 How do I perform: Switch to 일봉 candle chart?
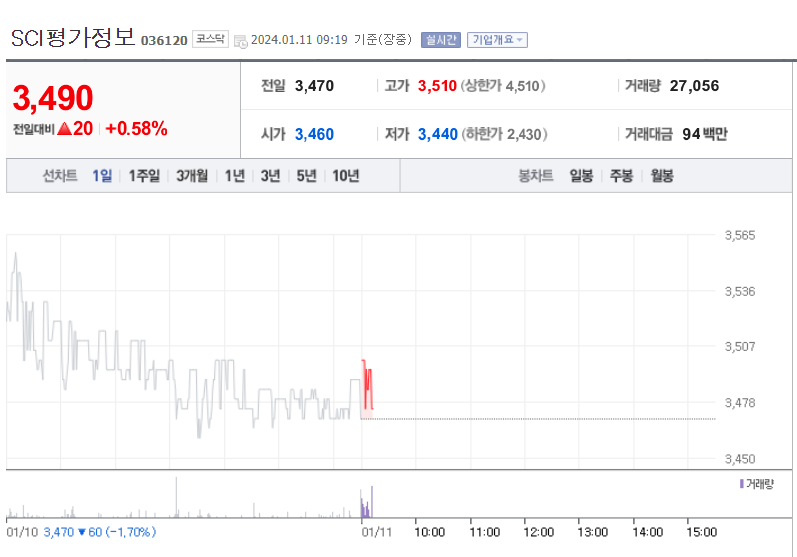tap(581, 176)
